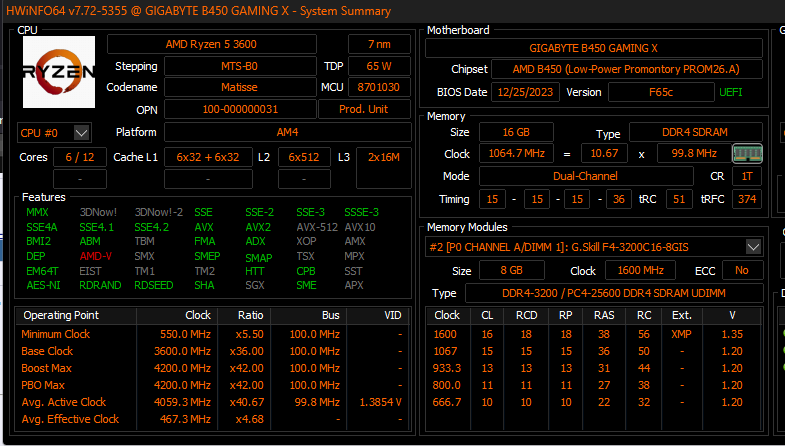The image size is (785, 446).
Task: Click the AMD Ryzen logo image
Action: 58,72
